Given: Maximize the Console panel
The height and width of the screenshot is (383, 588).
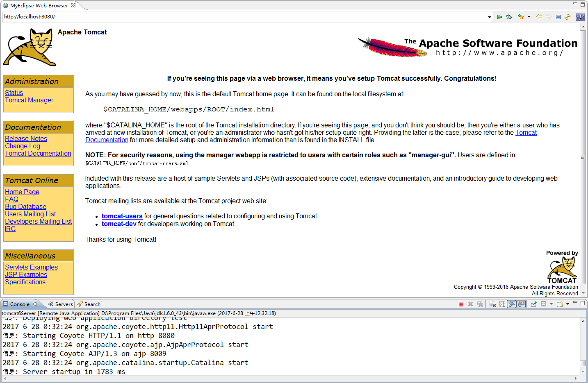Looking at the screenshot, I should pos(582,303).
